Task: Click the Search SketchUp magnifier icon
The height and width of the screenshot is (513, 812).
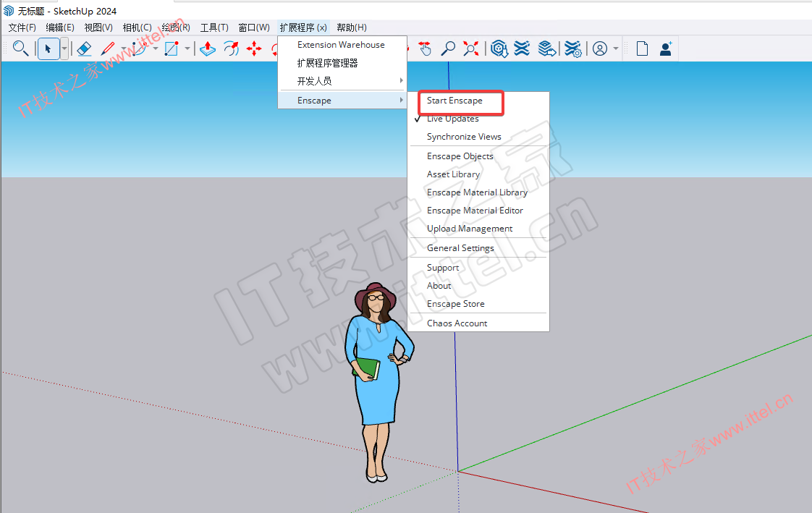Action: coord(20,48)
